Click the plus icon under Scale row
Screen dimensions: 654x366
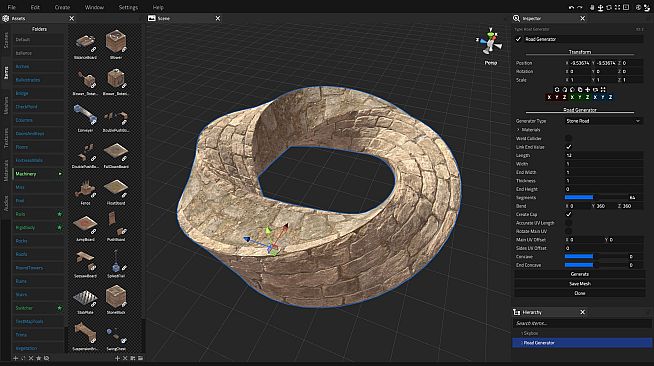click(587, 90)
